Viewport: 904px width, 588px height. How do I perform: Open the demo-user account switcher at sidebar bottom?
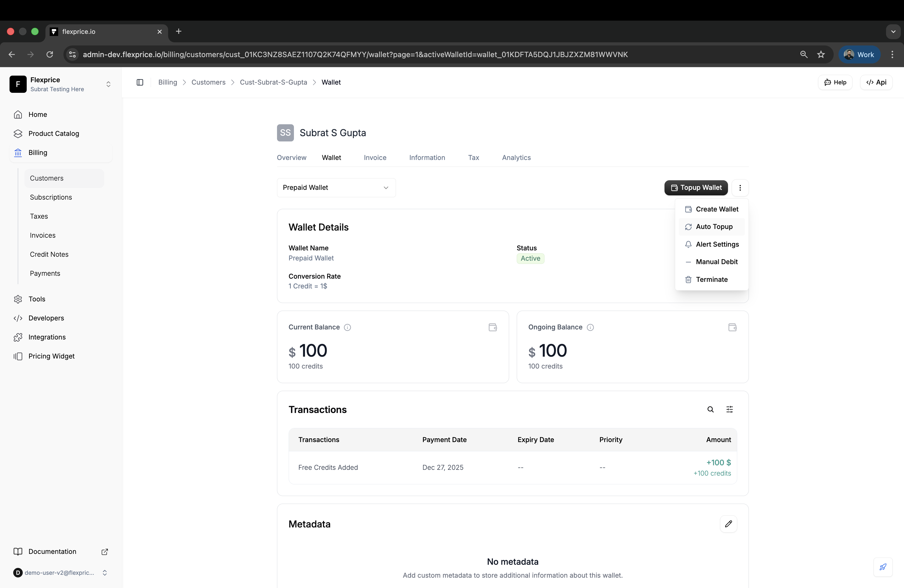[x=105, y=573]
